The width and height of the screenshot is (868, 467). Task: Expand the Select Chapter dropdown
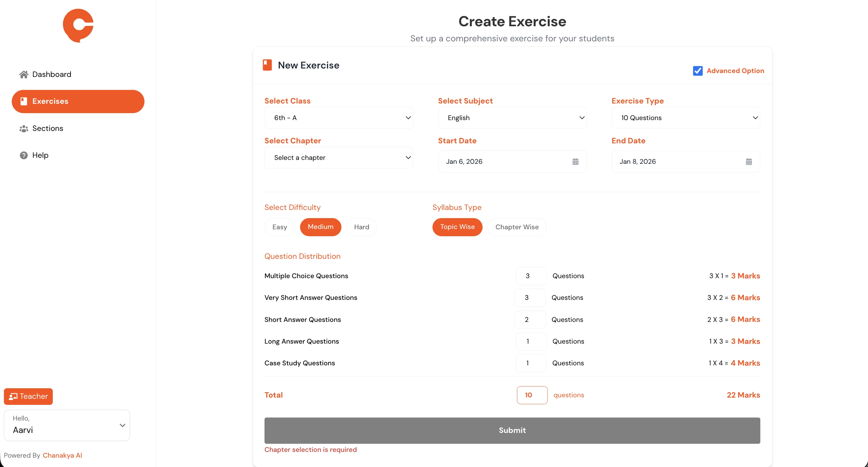(338, 158)
